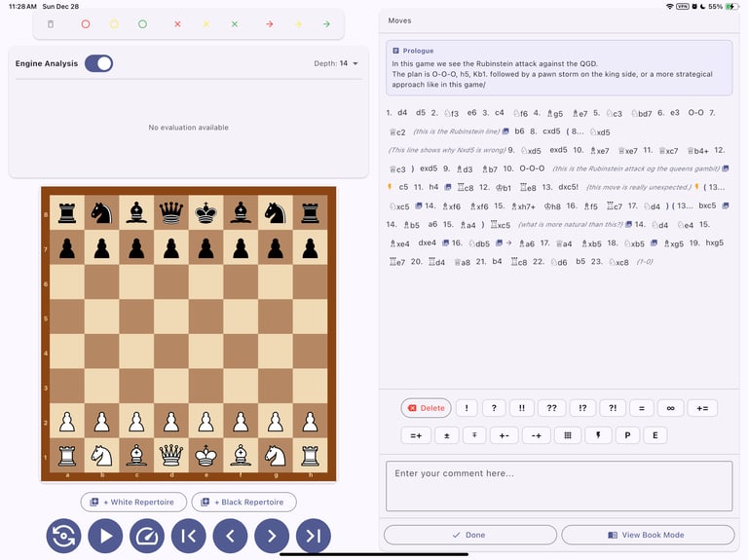
Task: Open the Depth 14 dropdown
Action: (x=336, y=63)
